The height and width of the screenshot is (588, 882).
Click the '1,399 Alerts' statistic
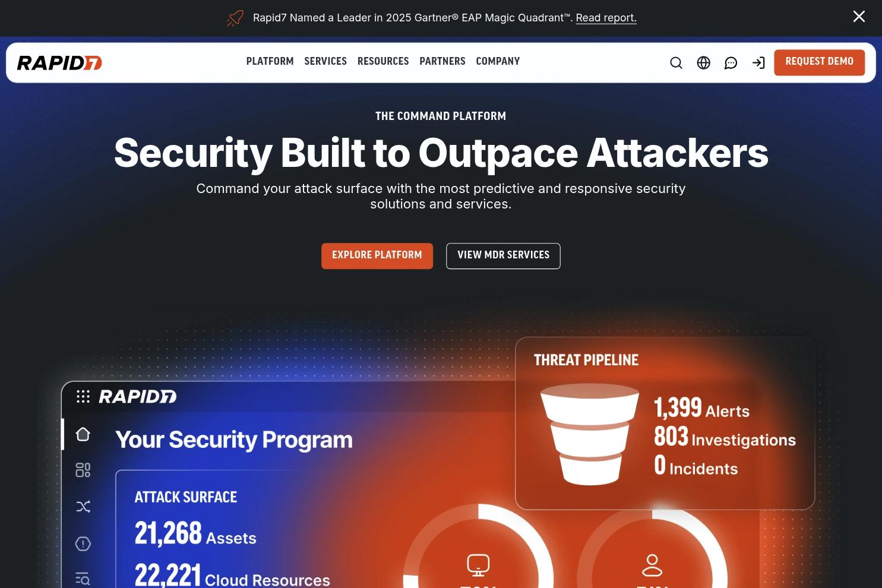[701, 408]
